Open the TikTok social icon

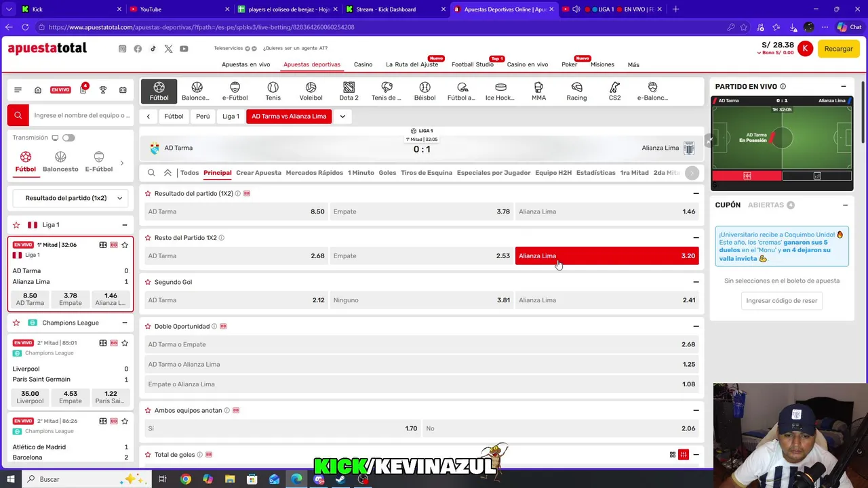coord(153,49)
